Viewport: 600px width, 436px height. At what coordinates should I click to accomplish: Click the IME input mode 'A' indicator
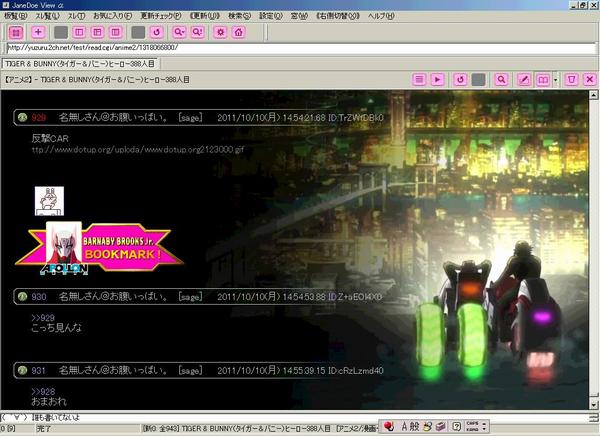pos(404,426)
